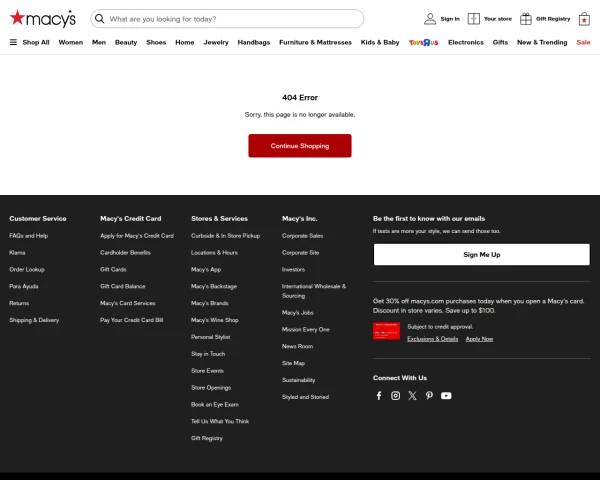The width and height of the screenshot is (600, 480).
Task: Click the Macy's star logo
Action: (x=42, y=18)
